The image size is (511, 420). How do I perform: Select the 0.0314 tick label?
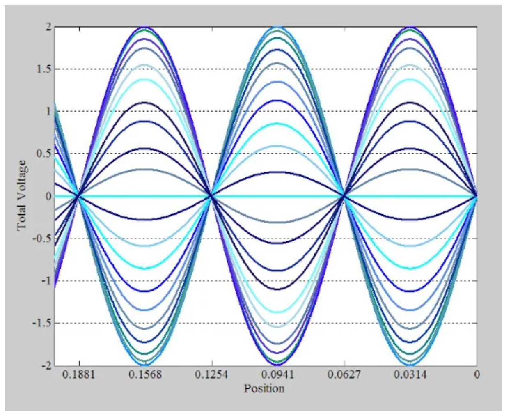pyautogui.click(x=410, y=374)
